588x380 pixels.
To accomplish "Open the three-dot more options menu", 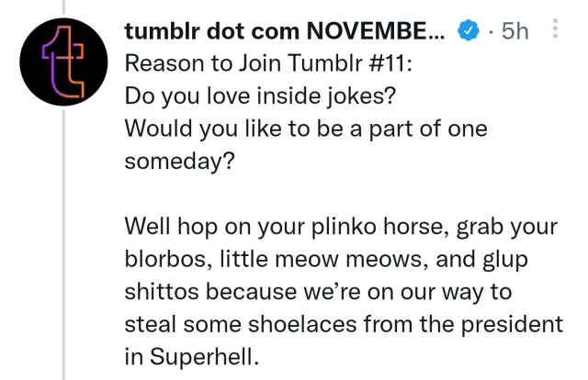I will [553, 30].
